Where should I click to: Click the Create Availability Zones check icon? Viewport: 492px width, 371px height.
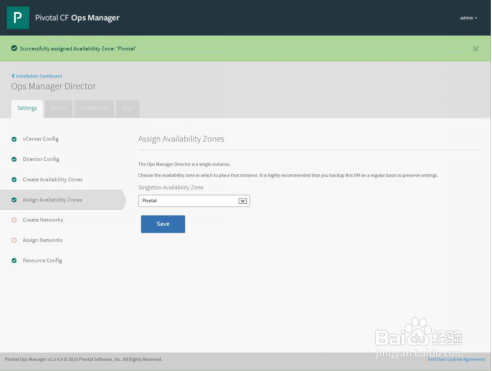click(14, 180)
